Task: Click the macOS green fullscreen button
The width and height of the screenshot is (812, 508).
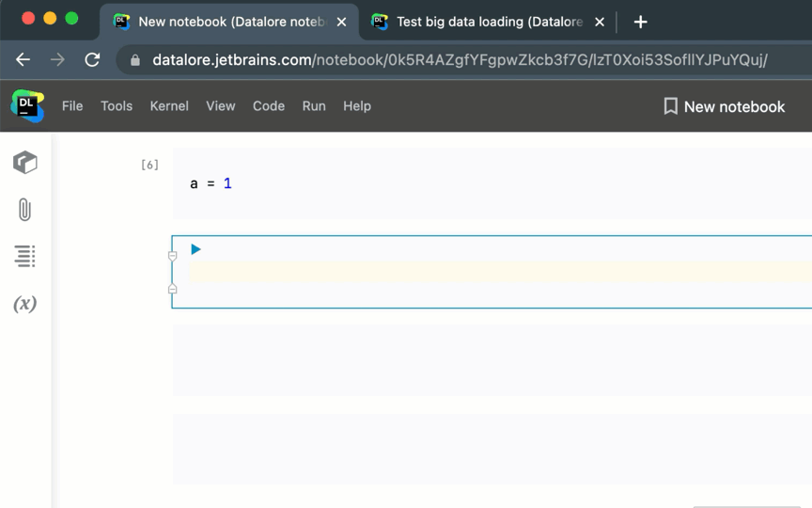Action: point(71,18)
